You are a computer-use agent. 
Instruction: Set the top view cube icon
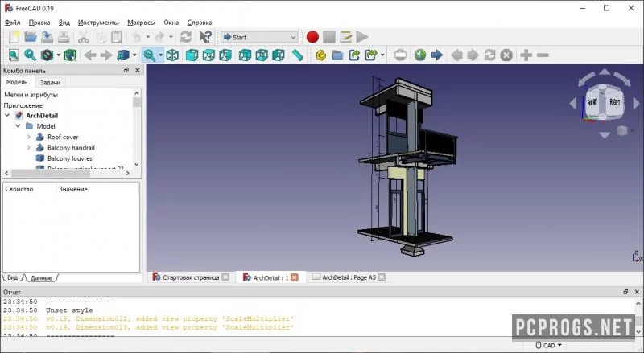(208, 55)
